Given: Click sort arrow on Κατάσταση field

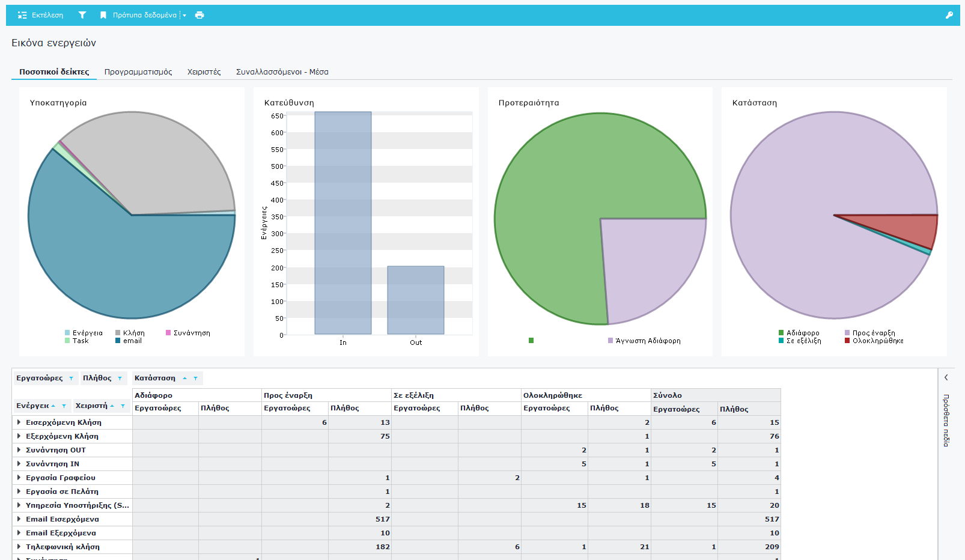Looking at the screenshot, I should click(184, 379).
